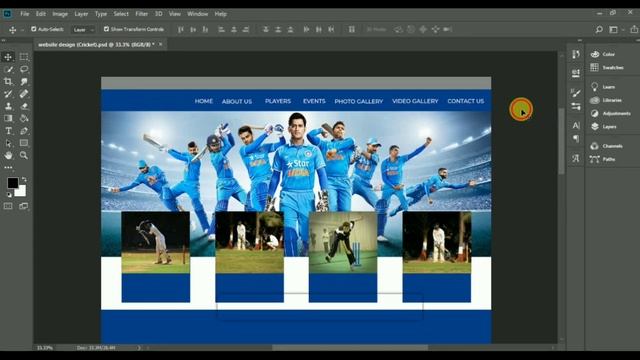Click PHOTO GALLERY in the website mockup

[359, 101]
